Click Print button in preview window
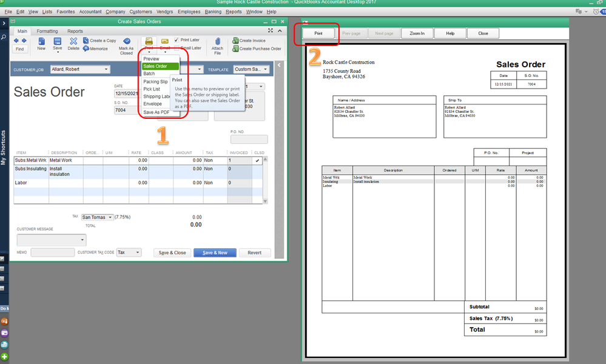606x364 pixels. click(318, 33)
